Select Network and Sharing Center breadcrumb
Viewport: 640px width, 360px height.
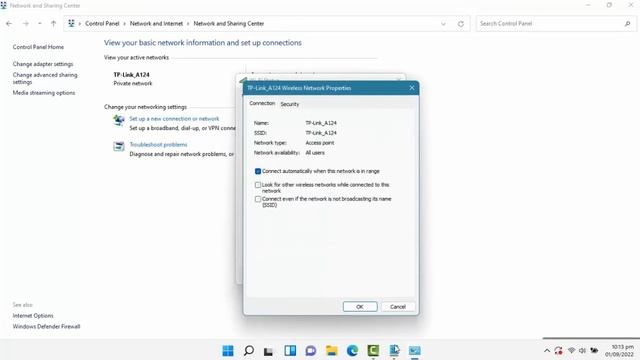coord(229,24)
